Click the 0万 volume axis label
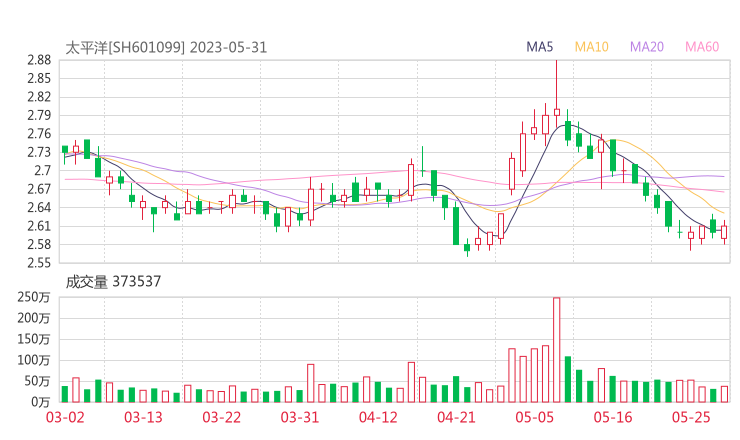This screenshot has width=740, height=440. pos(41,402)
